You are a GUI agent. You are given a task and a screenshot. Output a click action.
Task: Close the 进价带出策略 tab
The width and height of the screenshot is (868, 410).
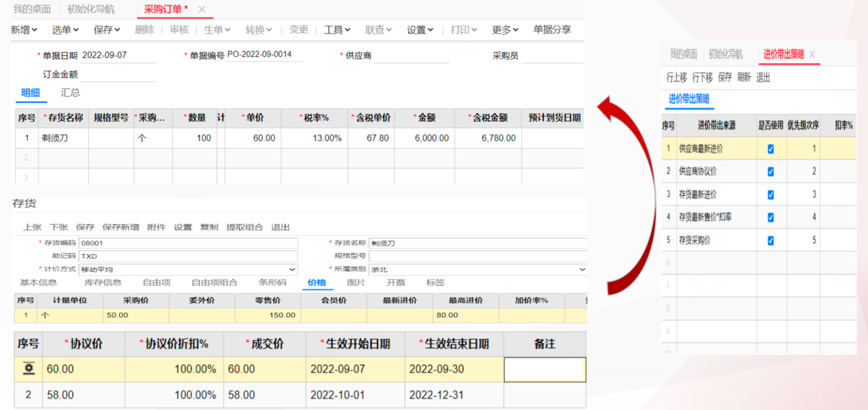pyautogui.click(x=812, y=54)
